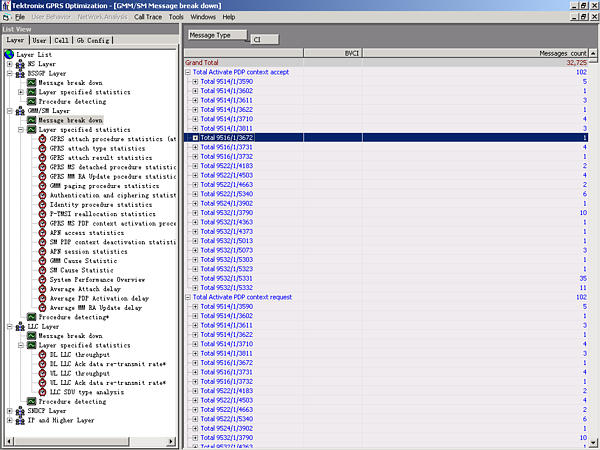Click the NS Layer node icon
Screen dimensions: 600x450
(x=20, y=64)
